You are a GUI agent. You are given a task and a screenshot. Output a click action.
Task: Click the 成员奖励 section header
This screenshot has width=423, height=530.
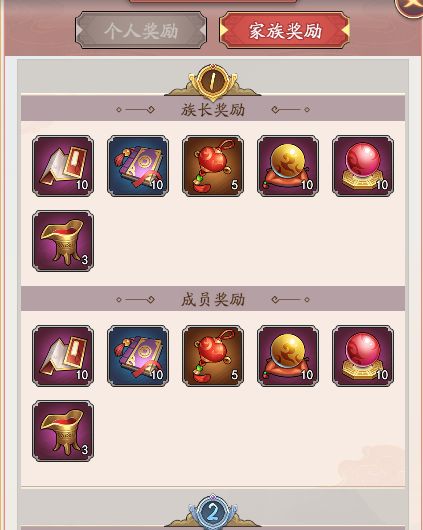point(213,299)
